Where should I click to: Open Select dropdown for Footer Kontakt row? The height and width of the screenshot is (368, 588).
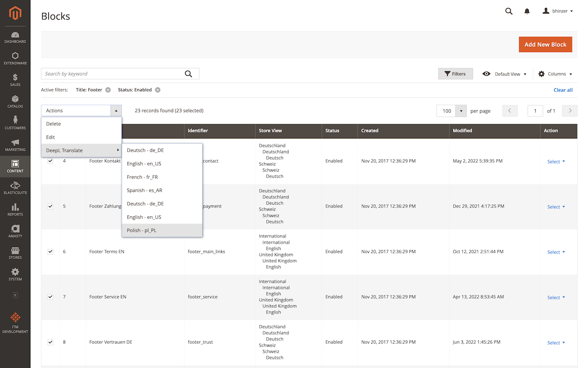(x=556, y=161)
